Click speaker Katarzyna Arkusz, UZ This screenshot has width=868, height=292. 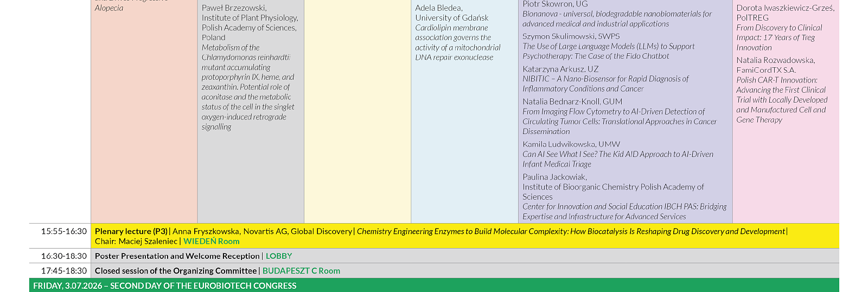[x=560, y=69]
